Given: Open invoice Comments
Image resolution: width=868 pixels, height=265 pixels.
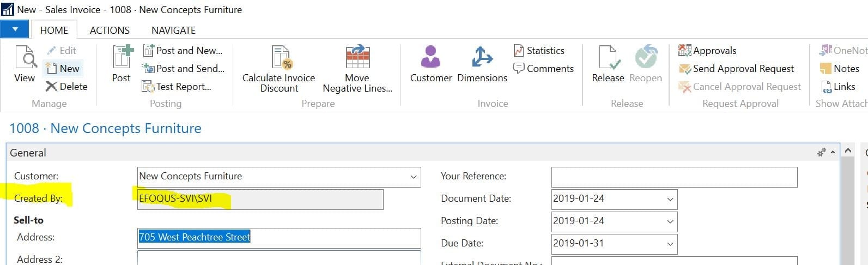Looking at the screenshot, I should [x=543, y=69].
